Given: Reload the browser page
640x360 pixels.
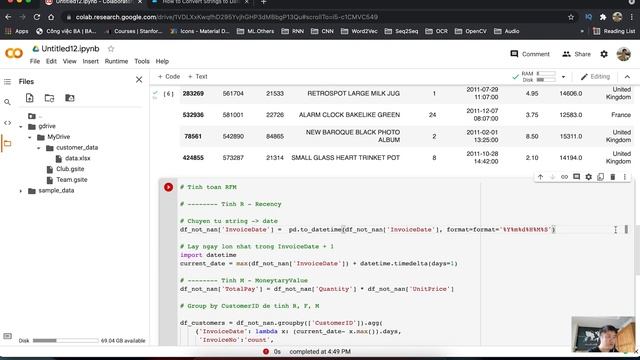Looking at the screenshot, I should point(37,17).
